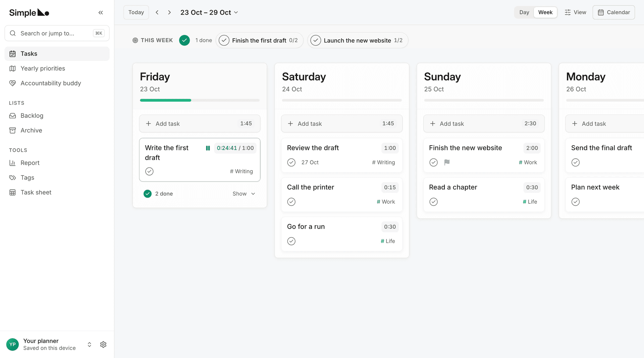Mark Send the final draft complete
Image resolution: width=644 pixels, height=358 pixels.
coord(576,162)
